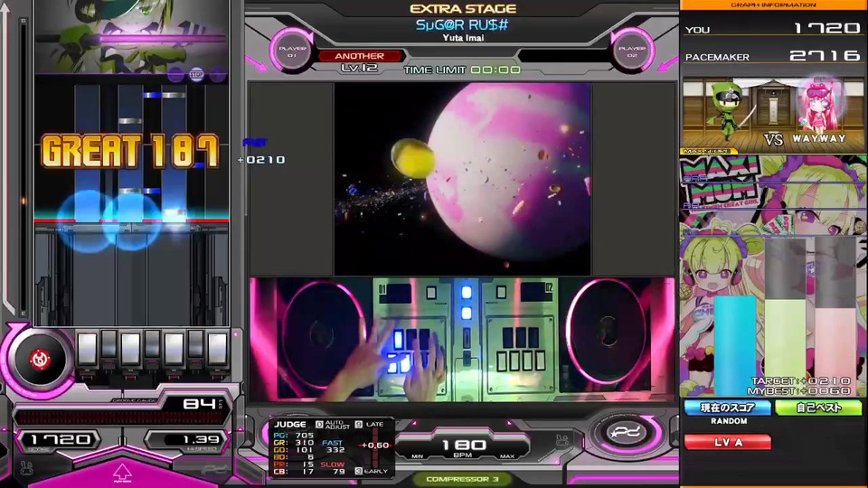Click the CB: 17 combo break count

pos(293,472)
